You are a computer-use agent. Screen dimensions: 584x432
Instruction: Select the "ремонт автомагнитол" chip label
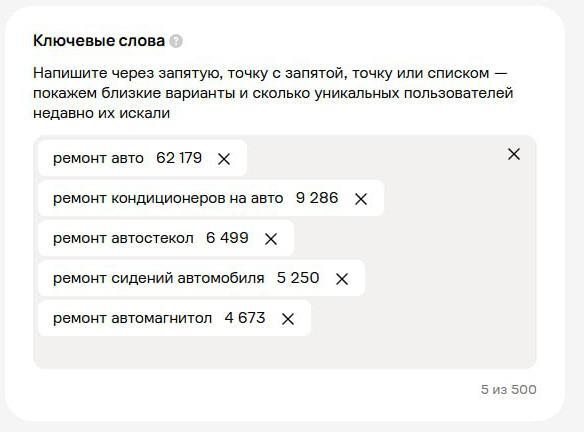tap(133, 318)
